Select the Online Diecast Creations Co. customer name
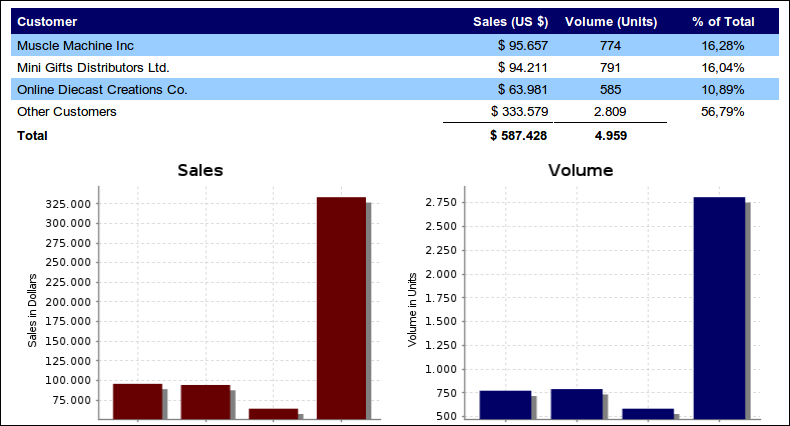790x426 pixels. coord(102,90)
